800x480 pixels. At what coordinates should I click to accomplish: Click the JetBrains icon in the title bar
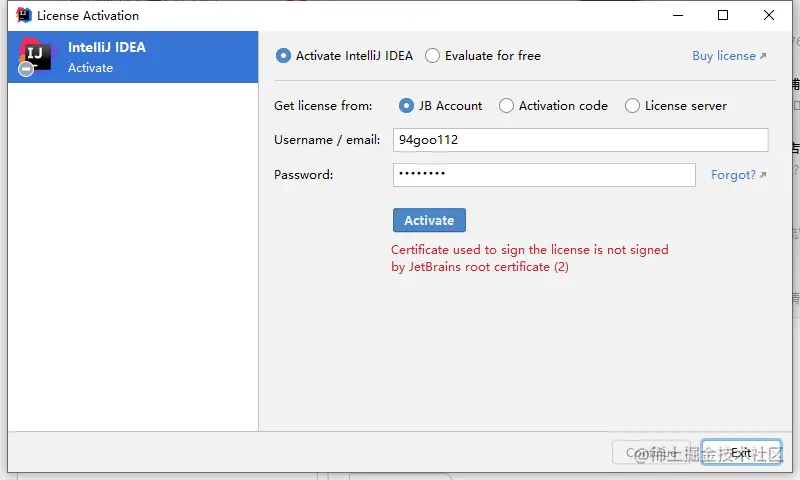coord(23,15)
